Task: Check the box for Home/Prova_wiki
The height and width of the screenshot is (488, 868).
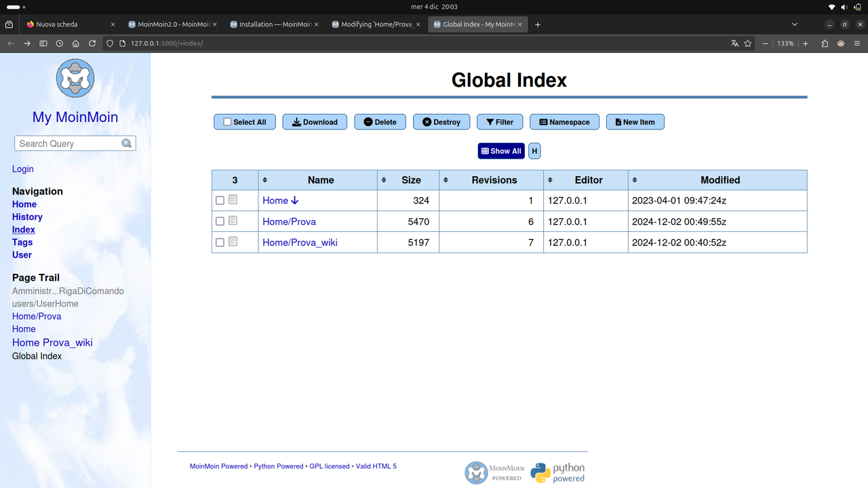Action: pos(220,243)
